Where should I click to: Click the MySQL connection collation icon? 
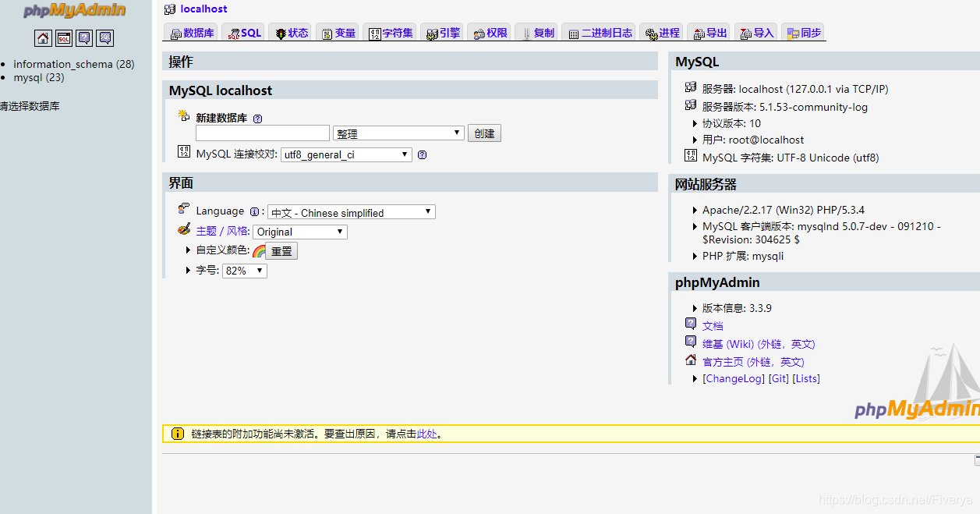coord(184,151)
